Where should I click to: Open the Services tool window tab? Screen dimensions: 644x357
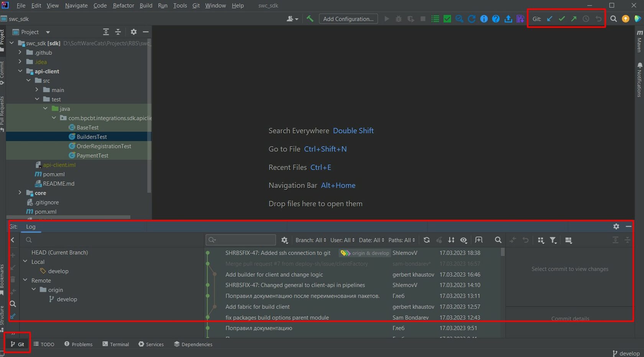[x=151, y=344]
